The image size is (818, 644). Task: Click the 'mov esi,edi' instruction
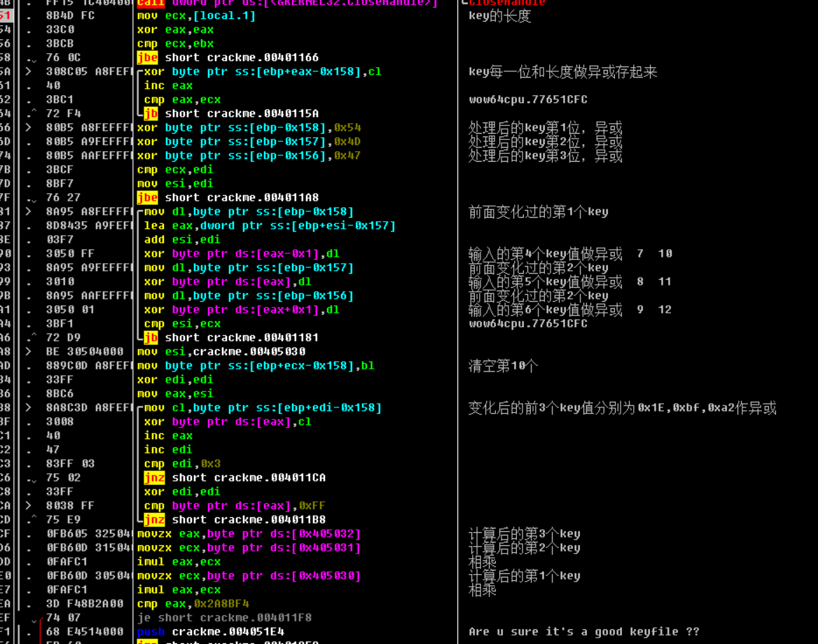tap(175, 183)
